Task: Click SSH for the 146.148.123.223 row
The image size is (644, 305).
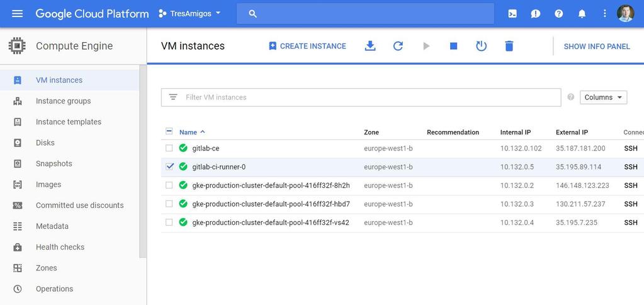Action: pyautogui.click(x=630, y=185)
